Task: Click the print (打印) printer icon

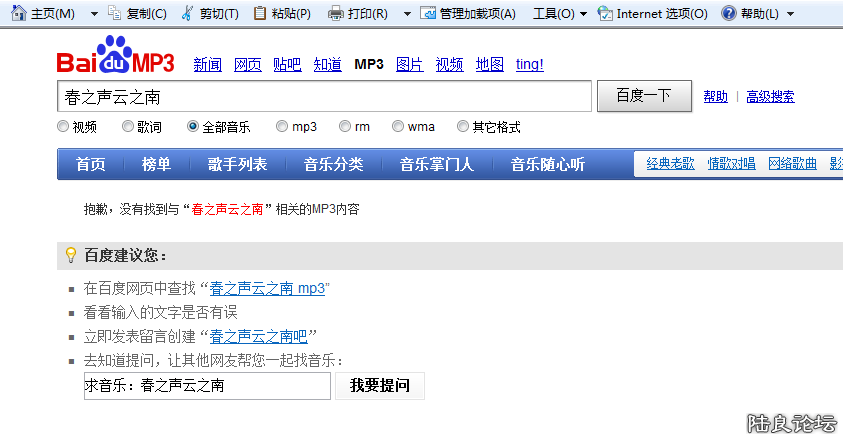Action: (335, 13)
